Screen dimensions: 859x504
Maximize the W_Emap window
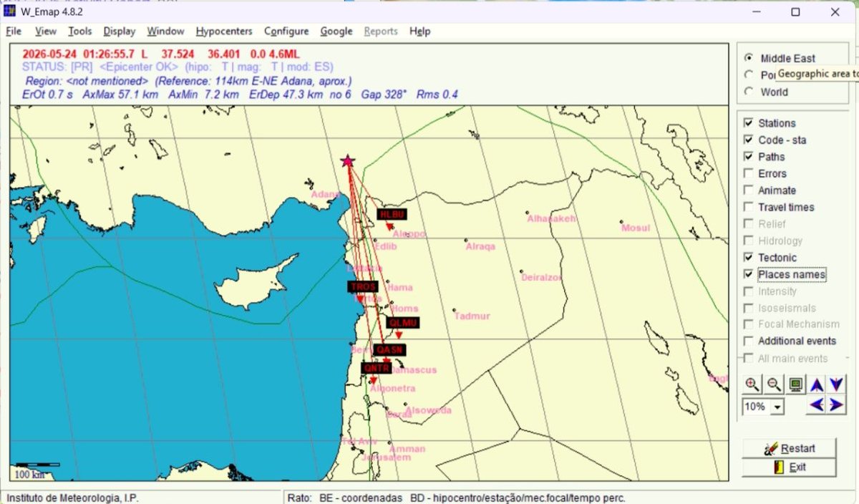(x=795, y=11)
